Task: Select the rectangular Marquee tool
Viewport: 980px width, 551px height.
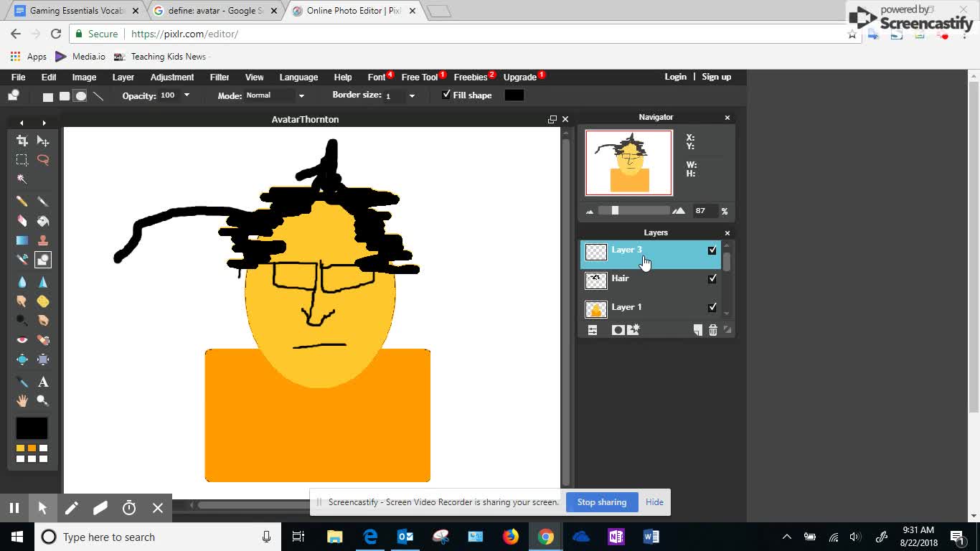Action: tap(22, 160)
